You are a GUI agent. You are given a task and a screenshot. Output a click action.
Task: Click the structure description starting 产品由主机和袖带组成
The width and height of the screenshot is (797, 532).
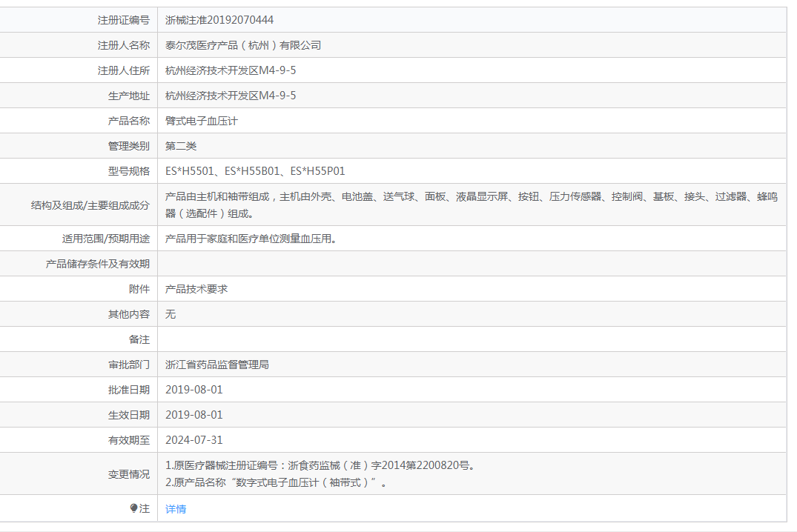coord(472,205)
